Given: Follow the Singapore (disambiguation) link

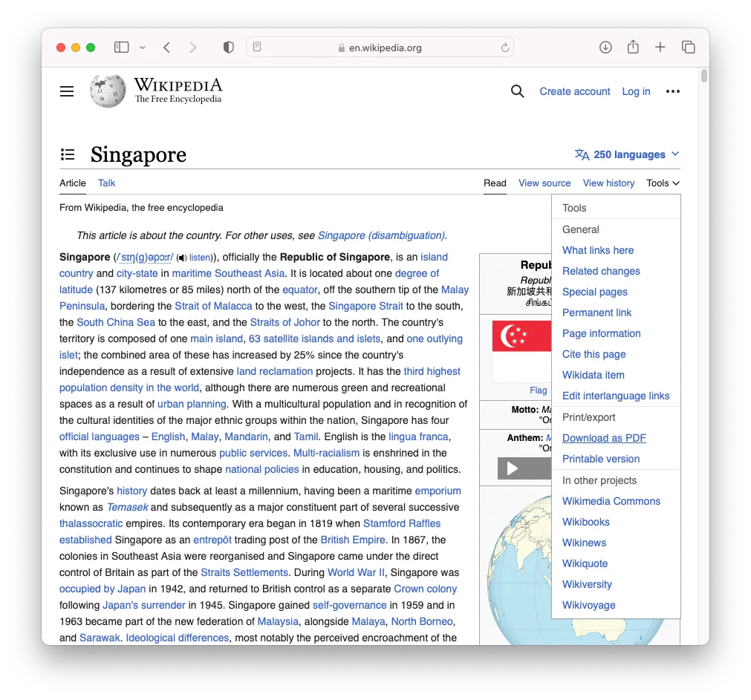Looking at the screenshot, I should [x=381, y=235].
